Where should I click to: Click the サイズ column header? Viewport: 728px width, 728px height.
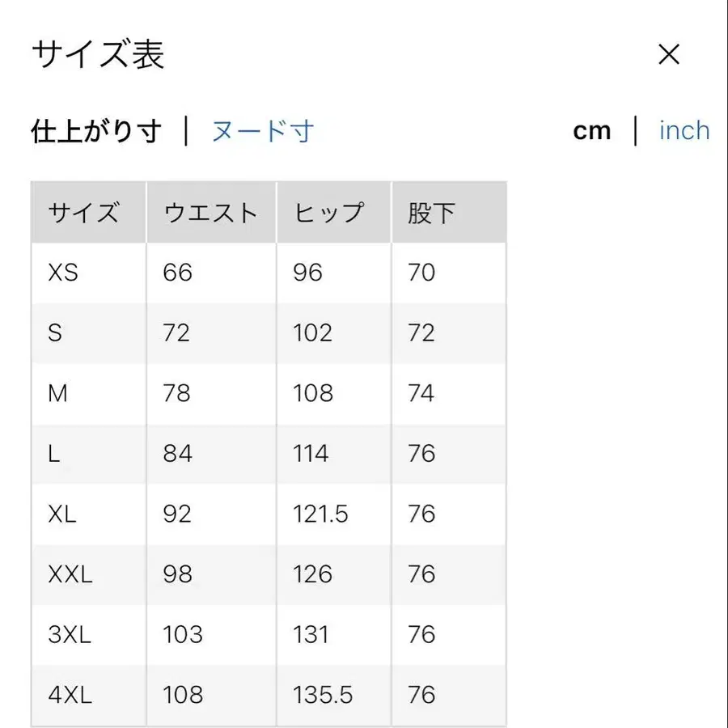coord(85,212)
